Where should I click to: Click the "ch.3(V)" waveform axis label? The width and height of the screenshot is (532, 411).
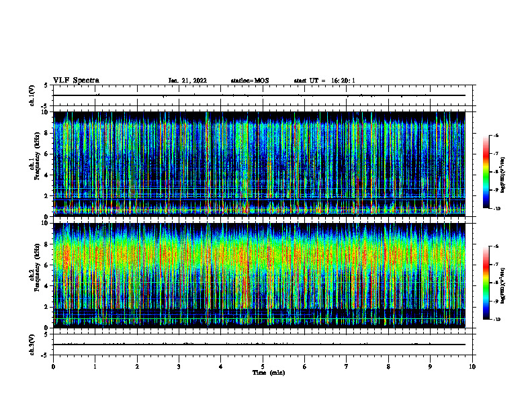point(32,345)
